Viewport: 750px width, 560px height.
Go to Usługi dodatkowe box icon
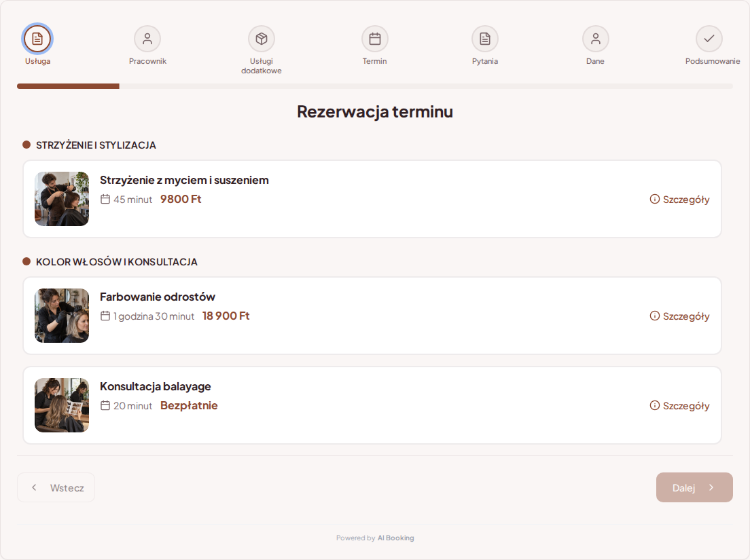click(261, 39)
